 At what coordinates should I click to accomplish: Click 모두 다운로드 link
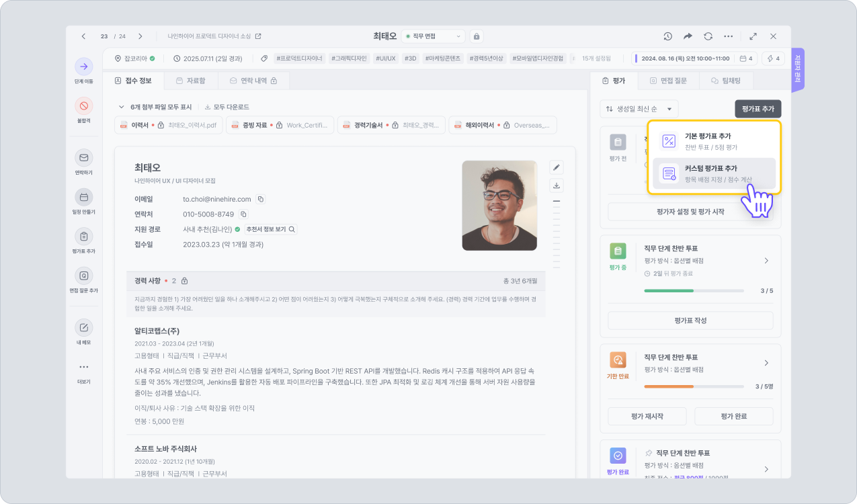(227, 107)
